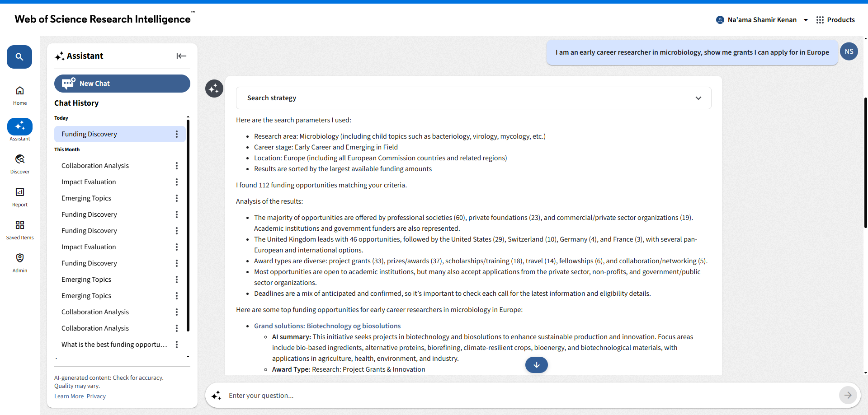Image resolution: width=868 pixels, height=415 pixels.
Task: Start a New Chat
Action: [x=122, y=84]
